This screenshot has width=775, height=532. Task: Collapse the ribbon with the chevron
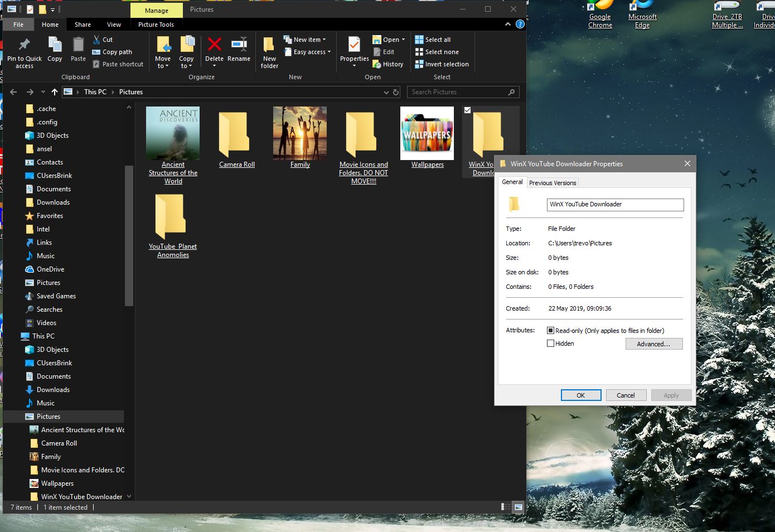(507, 24)
